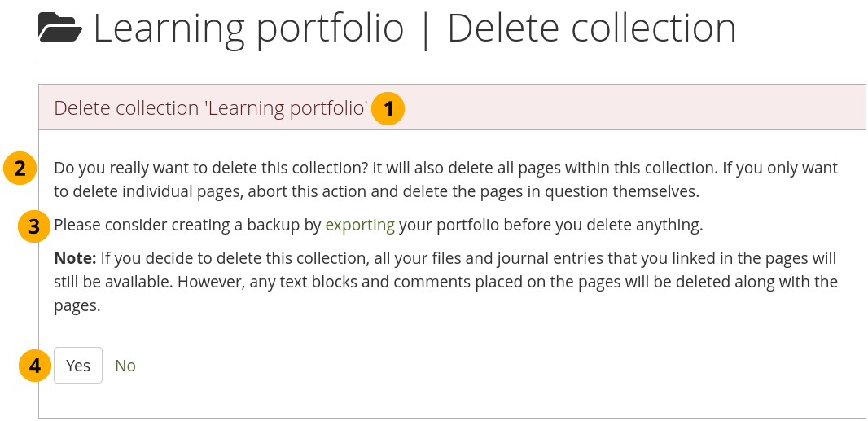
Task: Click the "Delete collection 'Learning portfolio'" panel heading
Action: tap(210, 108)
